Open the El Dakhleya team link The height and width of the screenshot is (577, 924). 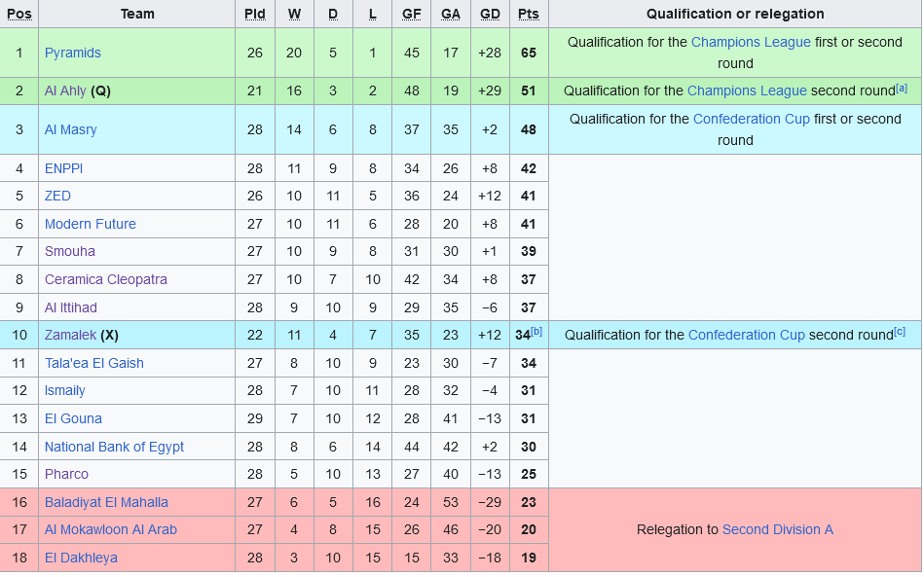tap(81, 558)
